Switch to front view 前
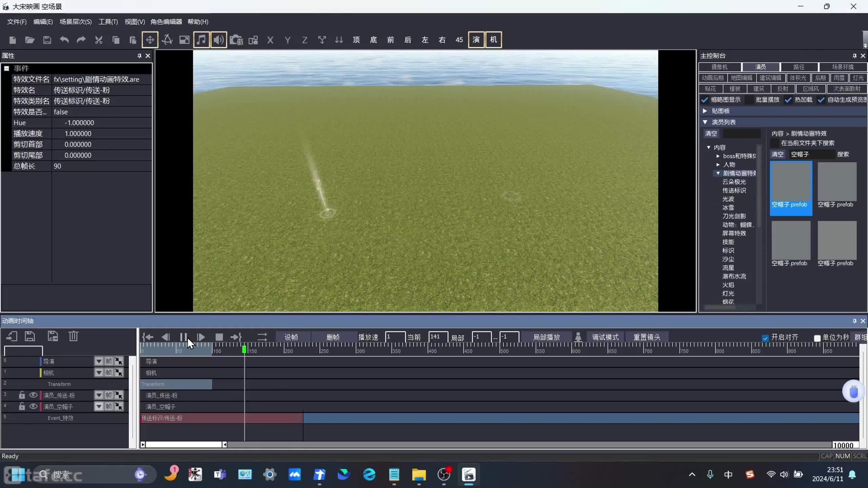This screenshot has height=488, width=868. click(x=391, y=40)
